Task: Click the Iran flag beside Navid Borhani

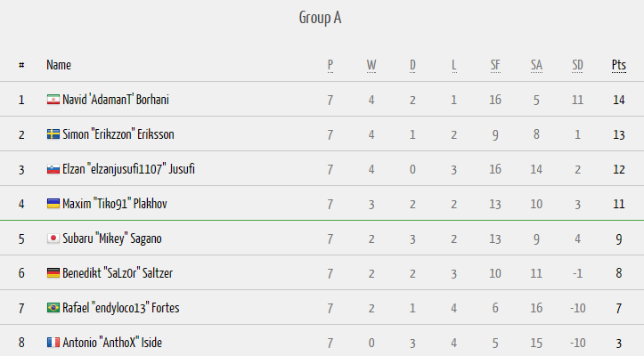Action: 53,100
